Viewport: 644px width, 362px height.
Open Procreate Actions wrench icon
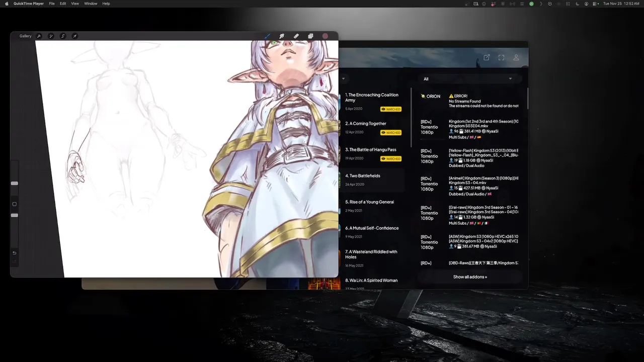tap(39, 36)
